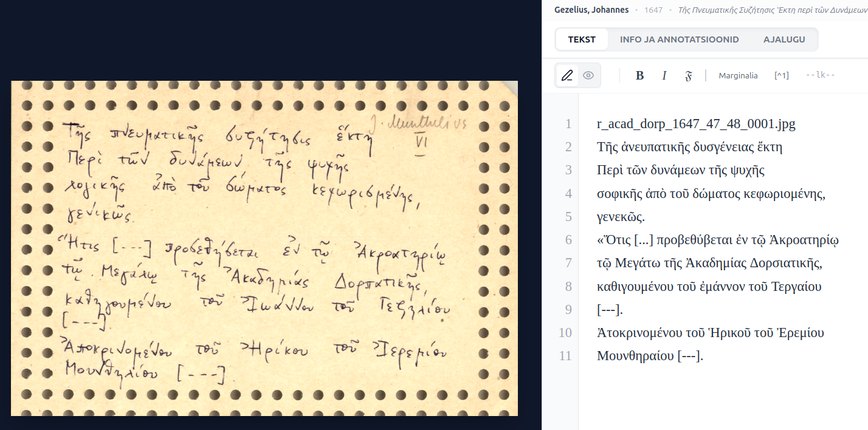
Task: Select the Greek work title in header
Action: coord(772,10)
